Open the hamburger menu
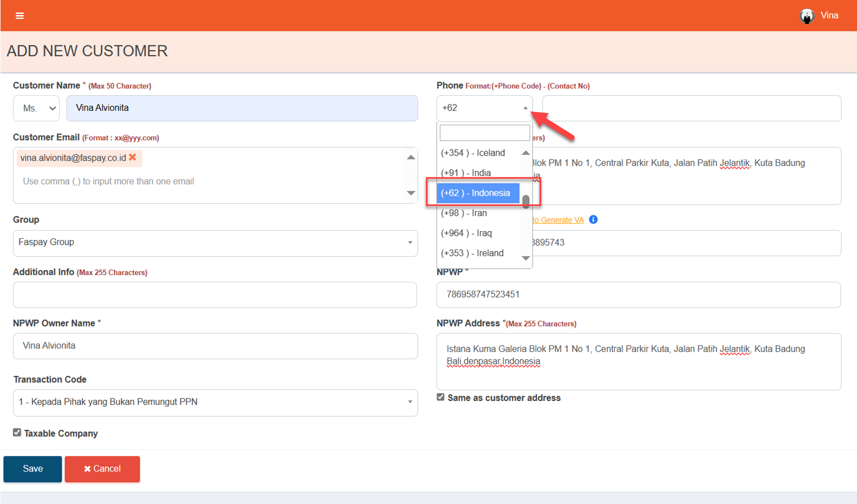 tap(20, 16)
